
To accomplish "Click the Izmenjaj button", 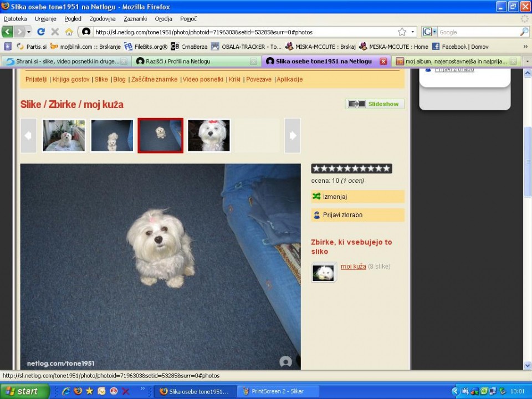I will (357, 196).
